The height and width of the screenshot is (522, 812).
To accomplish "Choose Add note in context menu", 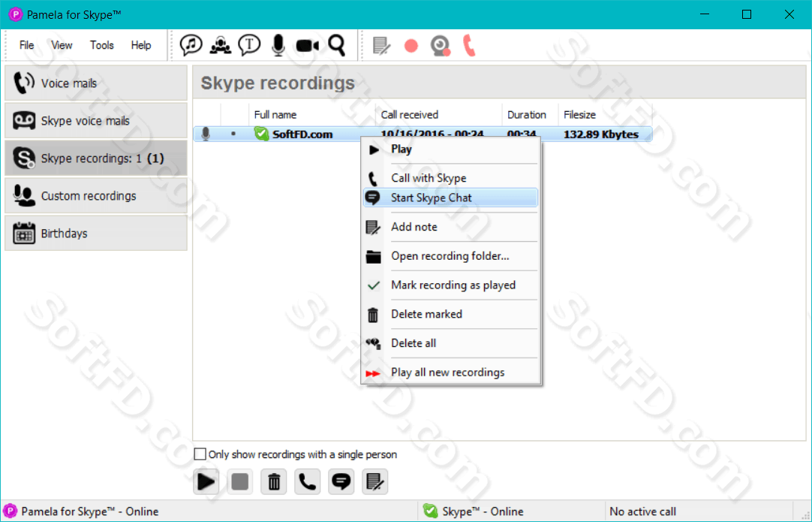I will pos(450,227).
